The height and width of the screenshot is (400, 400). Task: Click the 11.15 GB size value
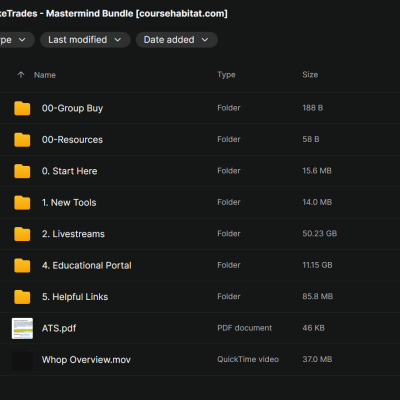[317, 265]
